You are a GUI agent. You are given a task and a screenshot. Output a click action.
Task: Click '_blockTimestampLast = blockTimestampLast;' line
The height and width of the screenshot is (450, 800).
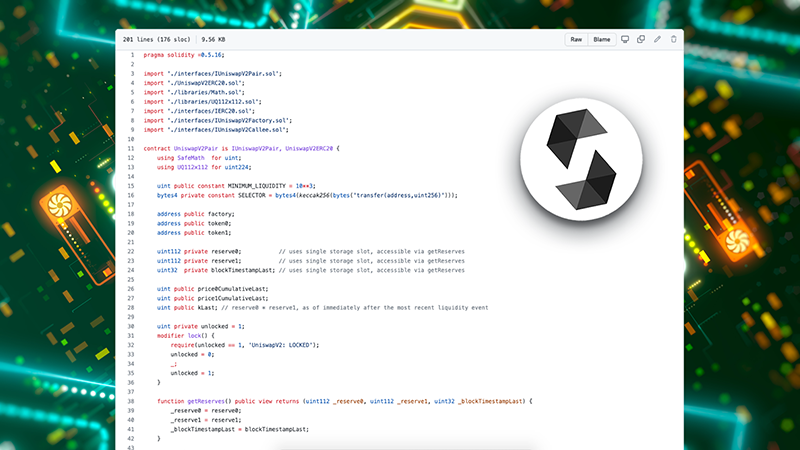pos(240,430)
